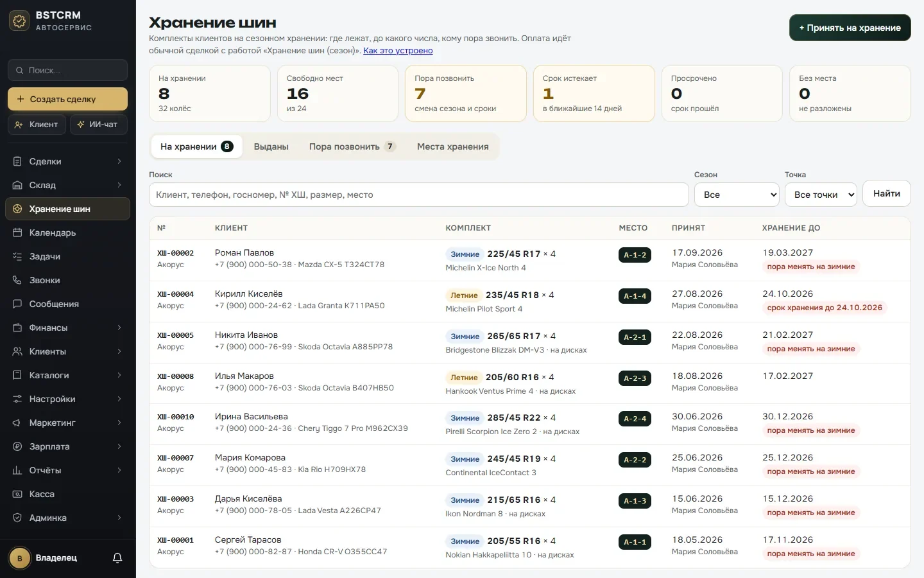This screenshot has width=924, height=578.
Task: Click the Сделки sidebar icon
Action: [x=17, y=161]
